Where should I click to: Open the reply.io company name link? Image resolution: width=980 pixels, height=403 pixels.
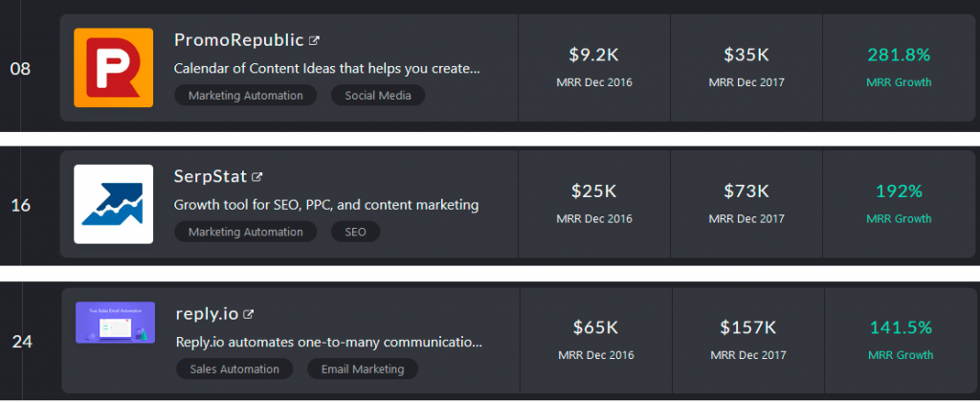207,314
